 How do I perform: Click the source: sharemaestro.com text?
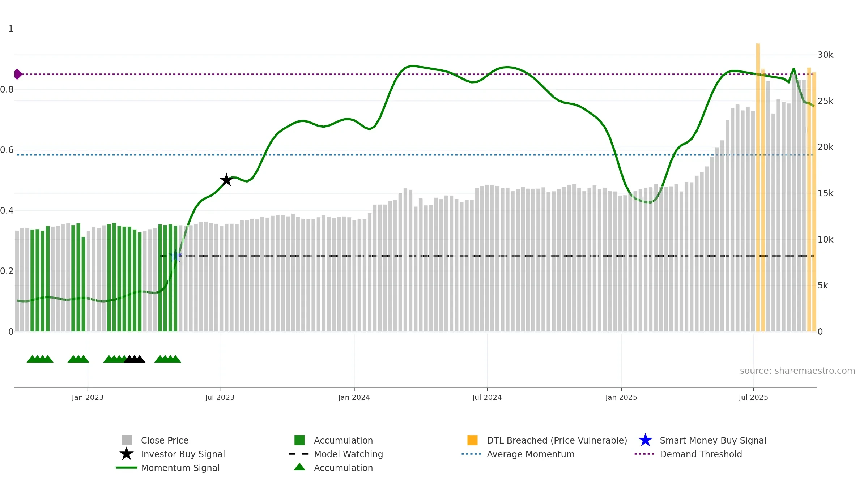pos(797,371)
